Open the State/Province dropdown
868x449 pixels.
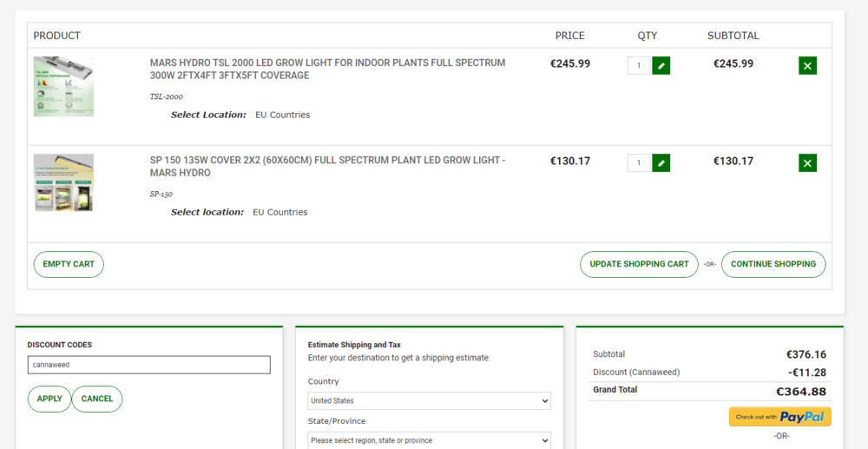point(429,440)
